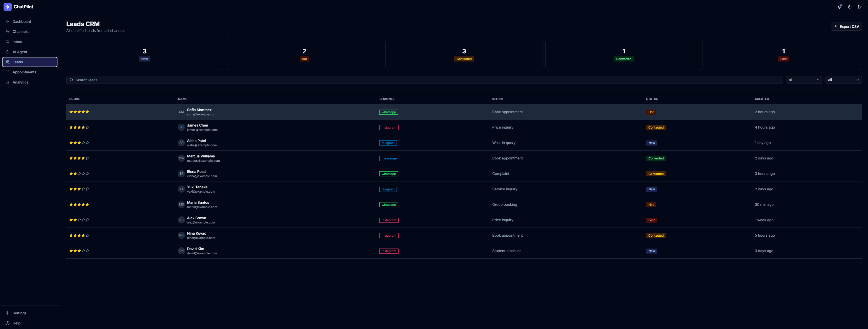Click the download icon in Export CSV
Viewport: 868px width, 329px height.
[836, 27]
